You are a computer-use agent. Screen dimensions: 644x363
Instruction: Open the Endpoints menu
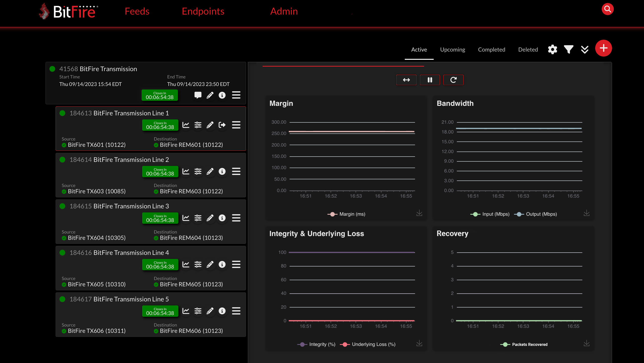(203, 11)
